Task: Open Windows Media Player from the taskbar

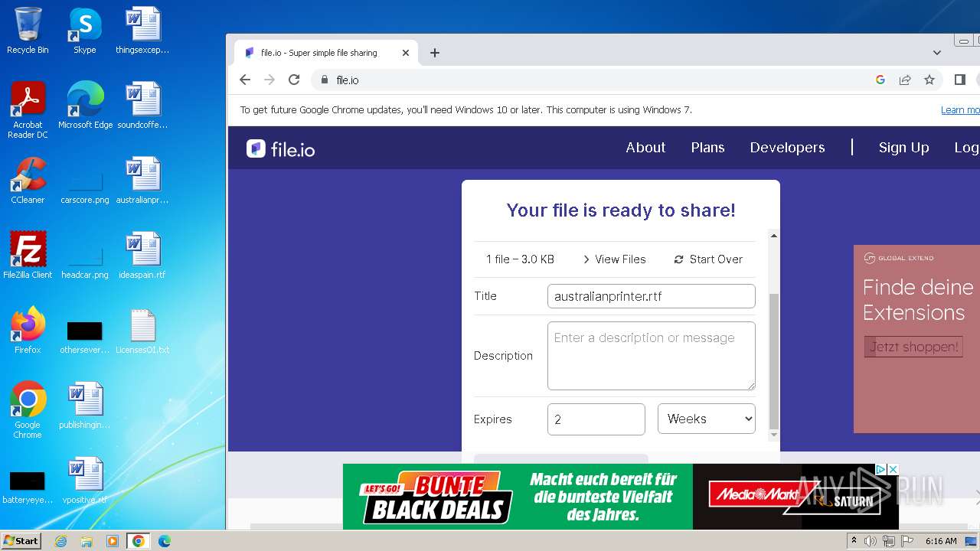Action: (113, 541)
